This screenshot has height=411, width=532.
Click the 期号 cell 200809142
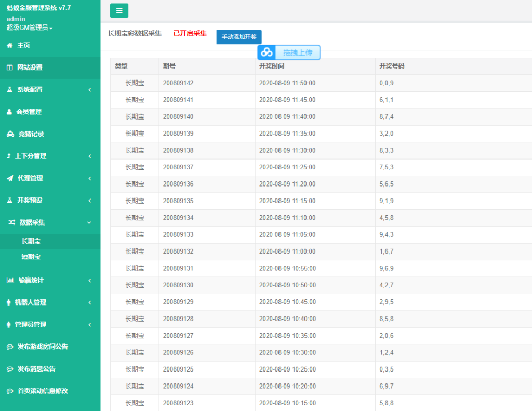click(x=178, y=83)
